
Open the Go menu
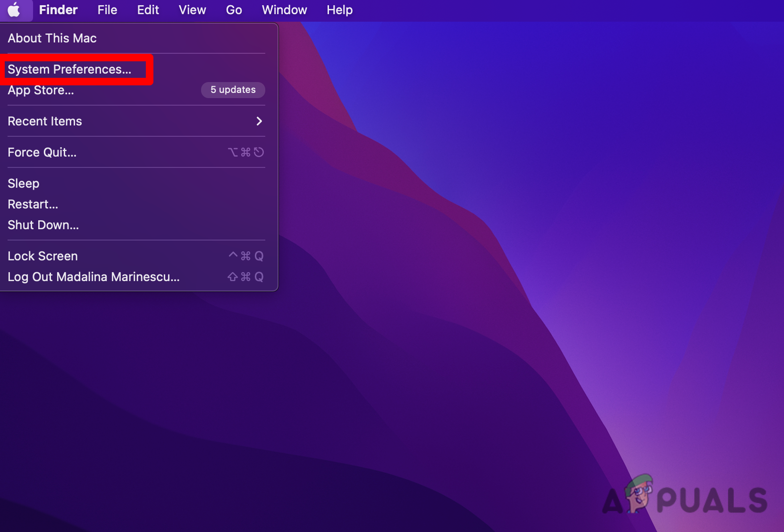[234, 10]
